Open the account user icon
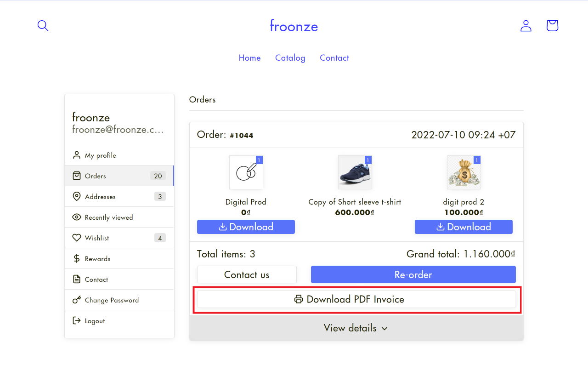The height and width of the screenshot is (365, 588). 526,26
